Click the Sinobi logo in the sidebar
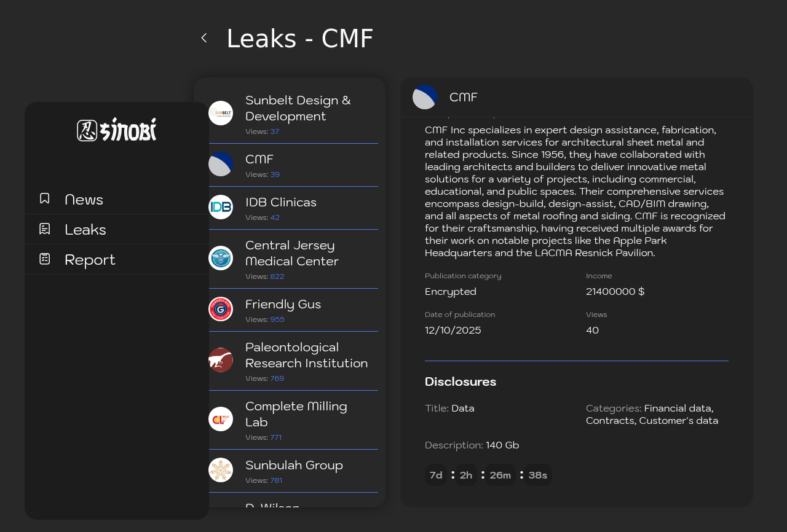Screen dimensions: 787x532 [x=117, y=130]
